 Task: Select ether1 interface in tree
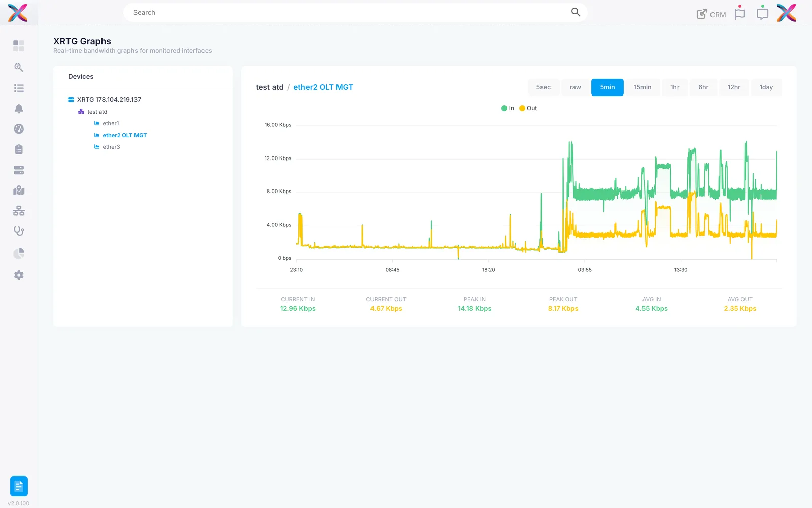click(x=111, y=123)
